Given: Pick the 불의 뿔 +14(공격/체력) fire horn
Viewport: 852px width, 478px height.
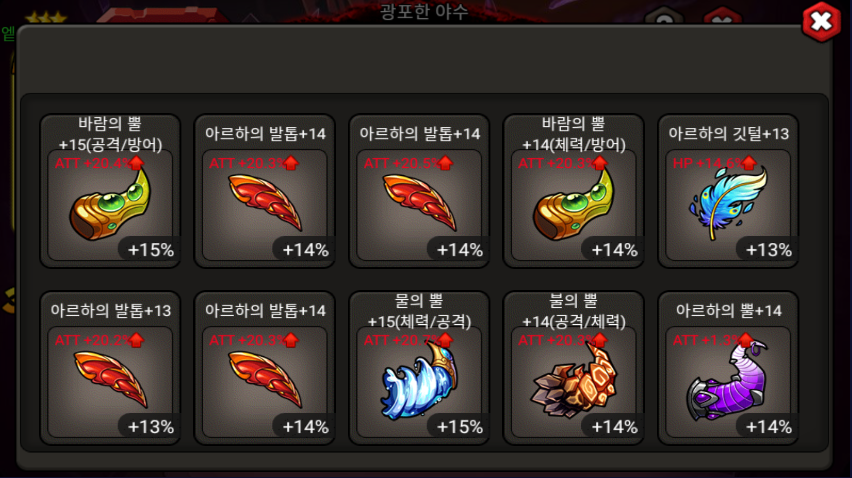Looking at the screenshot, I should click(x=574, y=368).
